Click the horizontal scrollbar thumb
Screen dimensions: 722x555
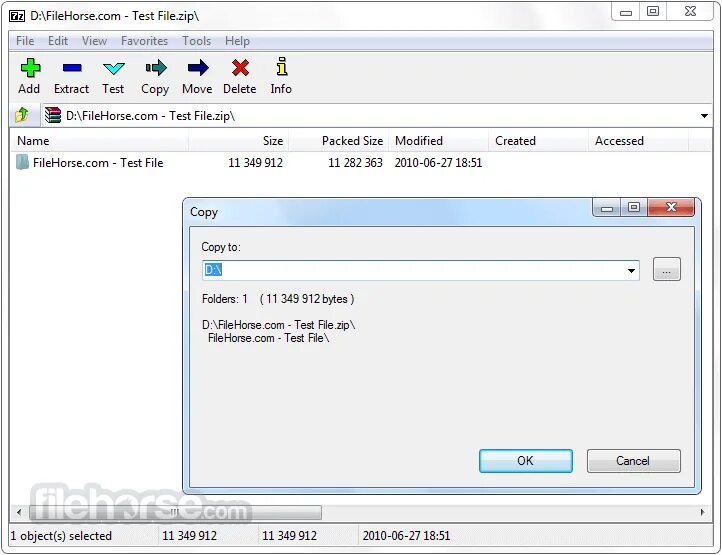(175, 512)
